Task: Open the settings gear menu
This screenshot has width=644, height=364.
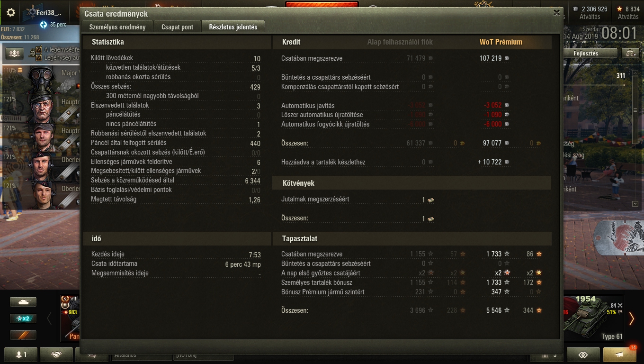Action: tap(10, 12)
